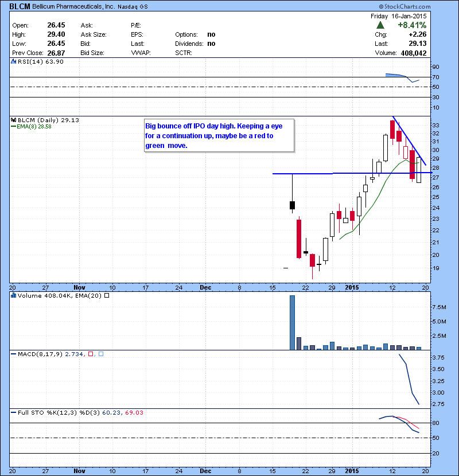The width and height of the screenshot is (459, 476).
Task: Click the blue annotation text box about IPO bounce
Action: tap(219, 135)
